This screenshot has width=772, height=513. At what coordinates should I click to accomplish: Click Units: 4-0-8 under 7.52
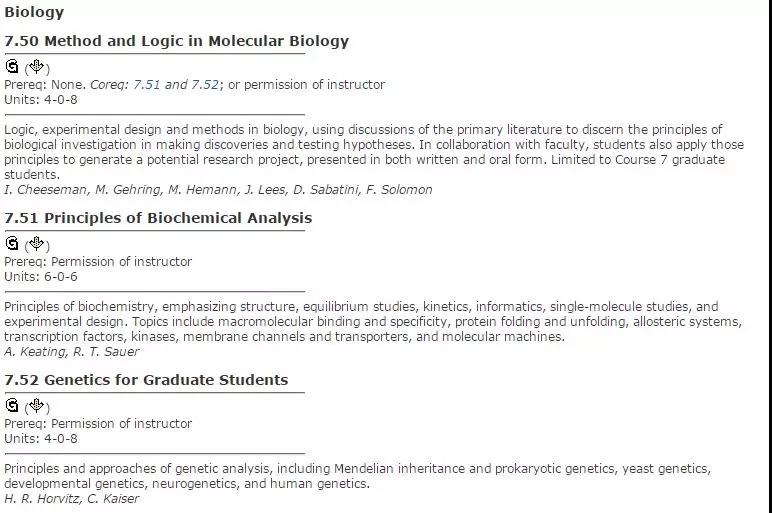[x=41, y=439]
